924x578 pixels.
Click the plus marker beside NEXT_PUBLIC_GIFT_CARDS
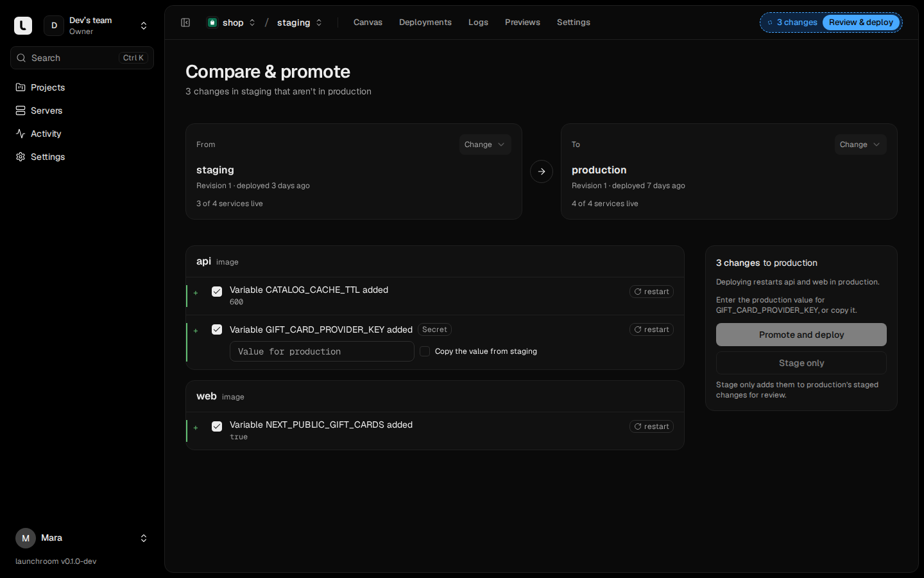(x=196, y=428)
